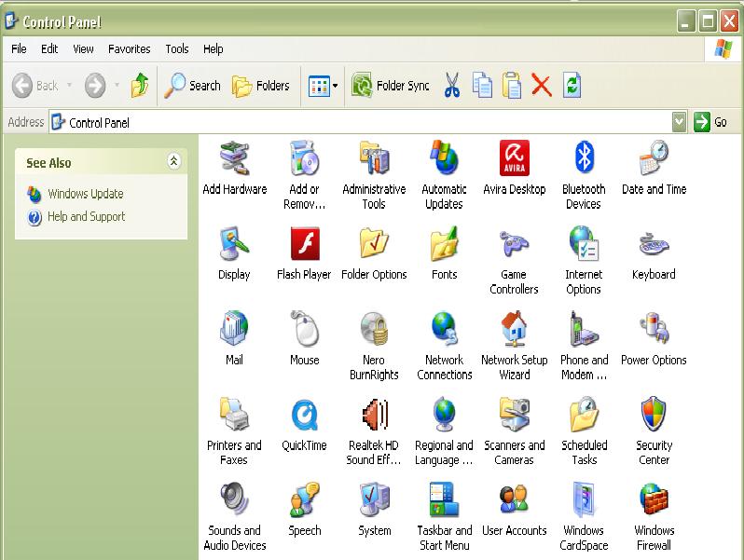Go up one folder level
Screen dimensions: 744x560
[140, 86]
